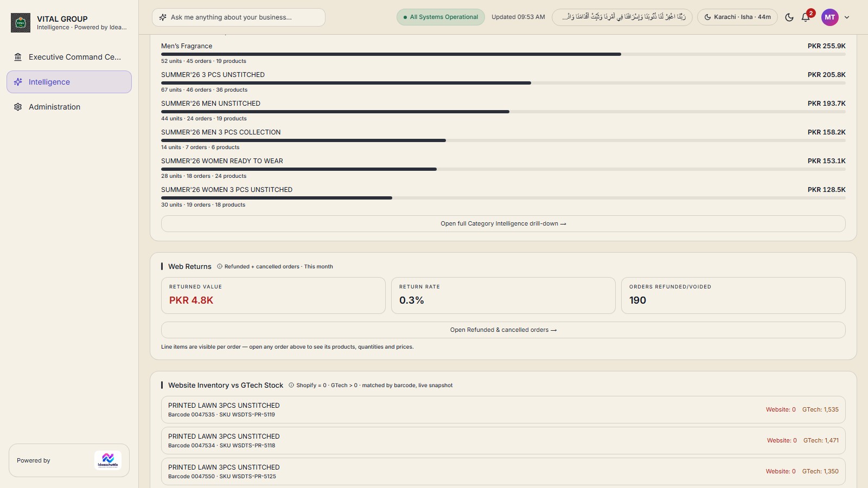Select Administration sidebar item
This screenshot has width=868, height=488.
[x=69, y=107]
